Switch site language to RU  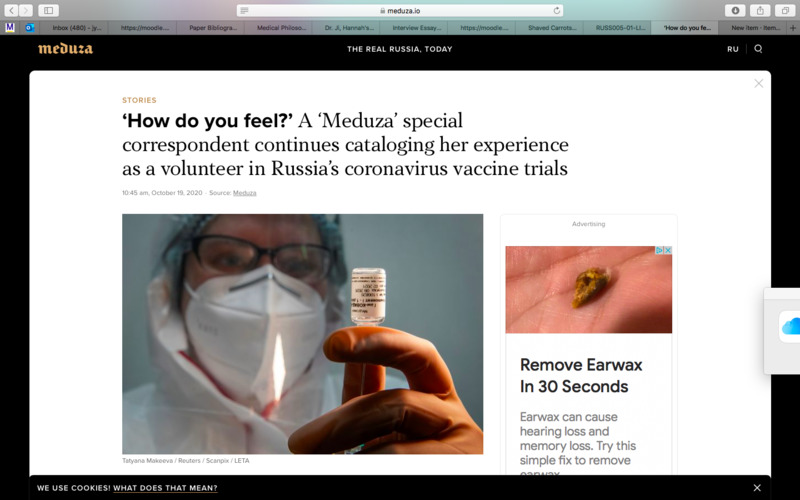point(733,49)
